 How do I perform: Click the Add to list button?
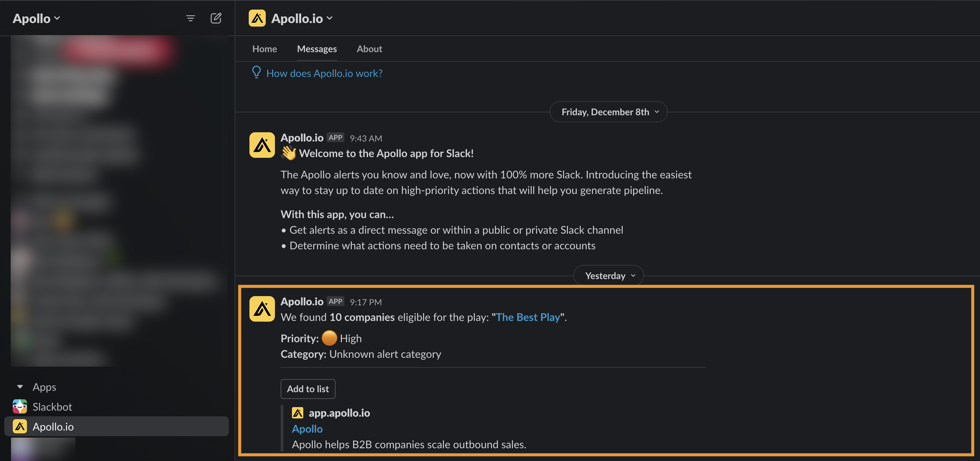pos(308,389)
